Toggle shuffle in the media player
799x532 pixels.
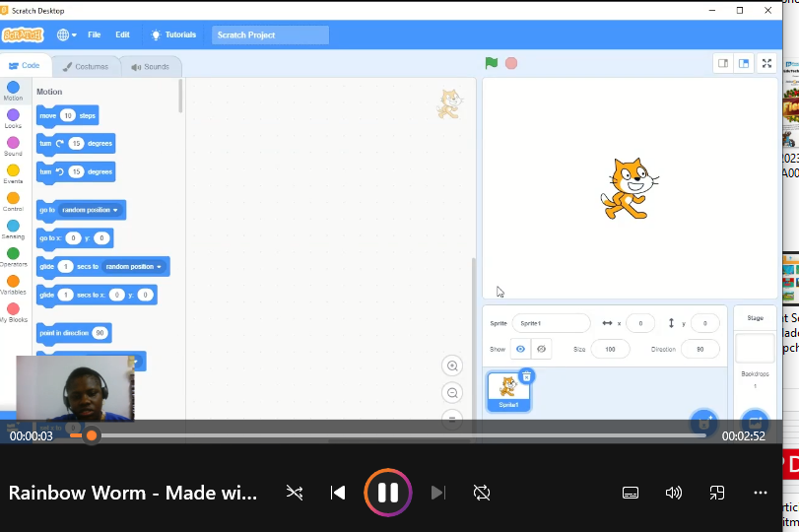pos(294,493)
